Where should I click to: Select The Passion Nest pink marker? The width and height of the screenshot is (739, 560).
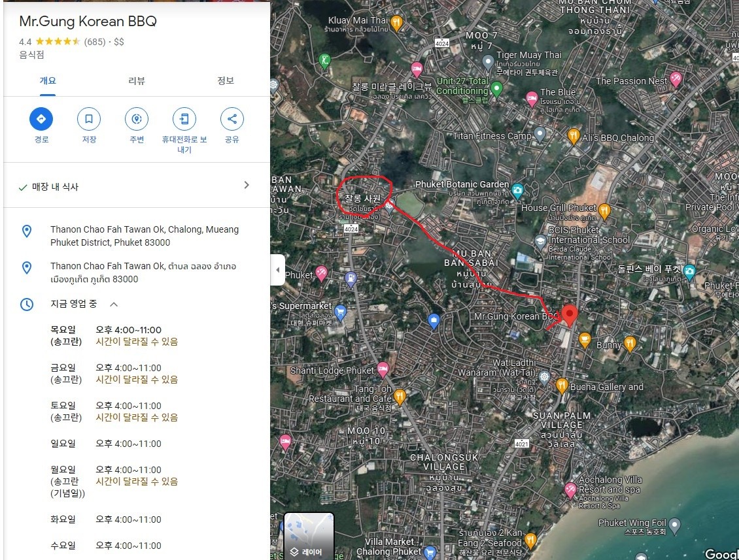point(676,78)
